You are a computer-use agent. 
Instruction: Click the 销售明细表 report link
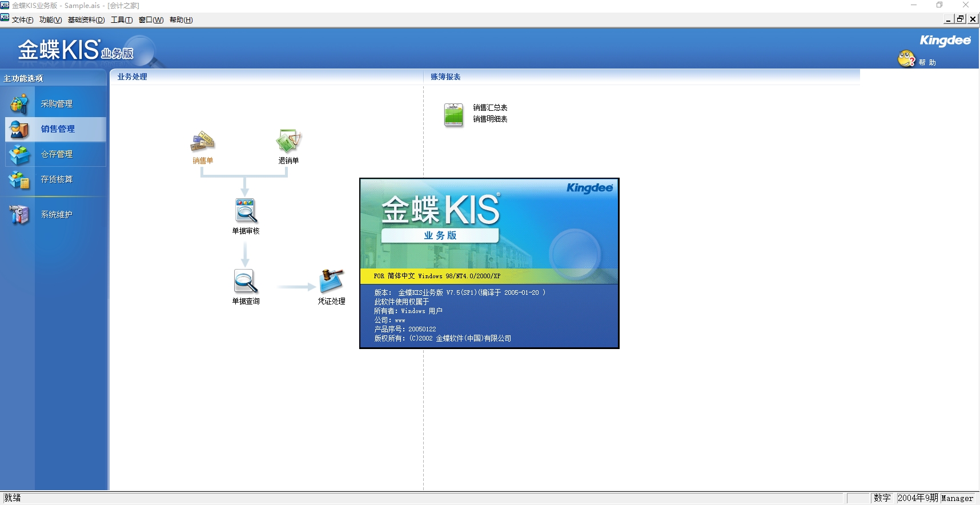(x=490, y=119)
